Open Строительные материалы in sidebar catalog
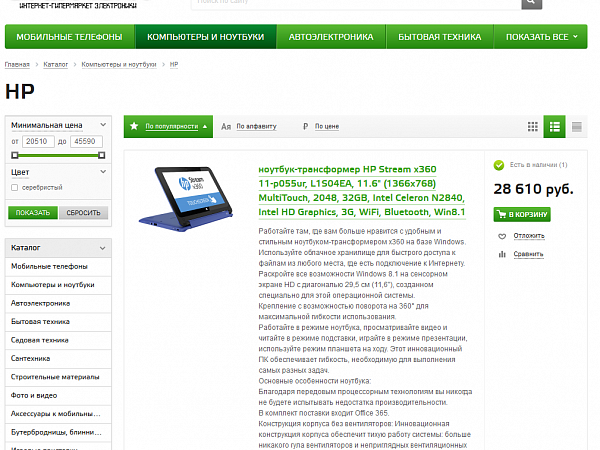600x450 pixels. (x=58, y=377)
